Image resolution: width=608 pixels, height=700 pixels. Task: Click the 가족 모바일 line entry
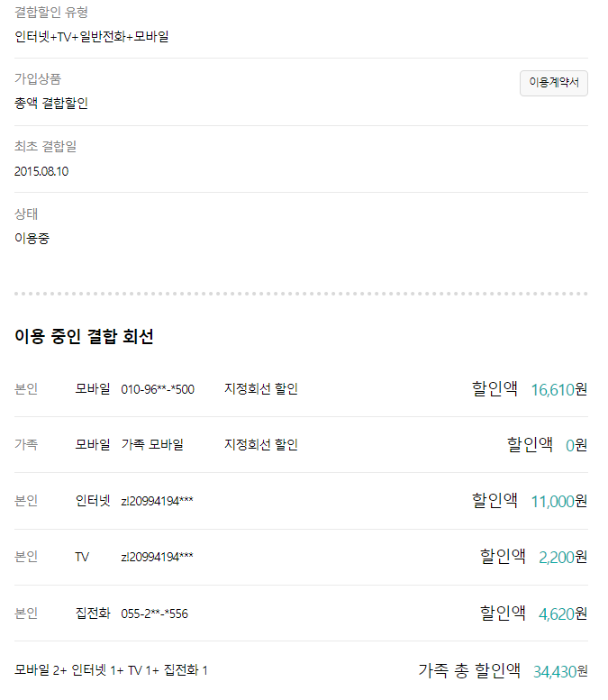click(152, 445)
